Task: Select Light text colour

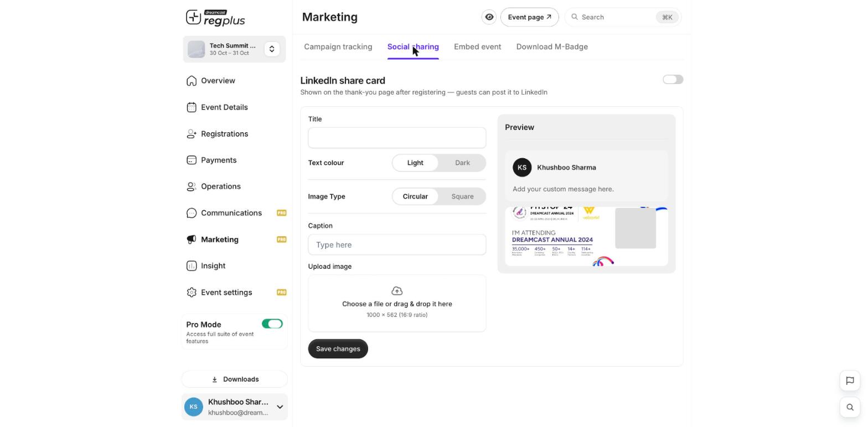Action: (x=415, y=163)
